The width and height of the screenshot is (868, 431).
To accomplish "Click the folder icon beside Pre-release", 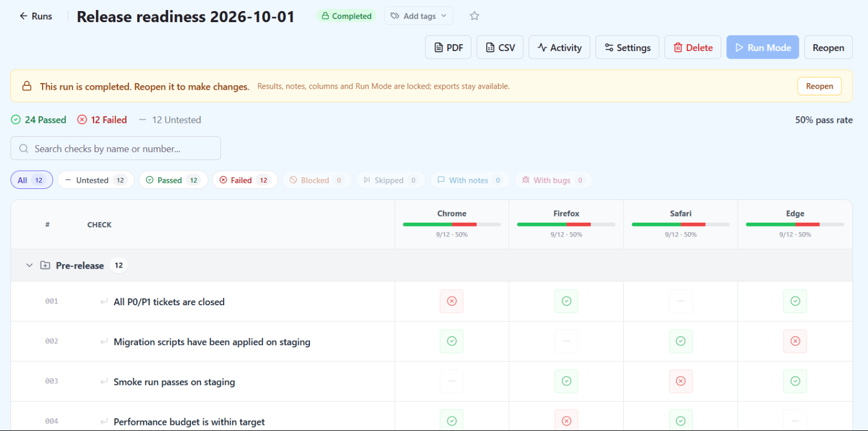I will click(45, 265).
